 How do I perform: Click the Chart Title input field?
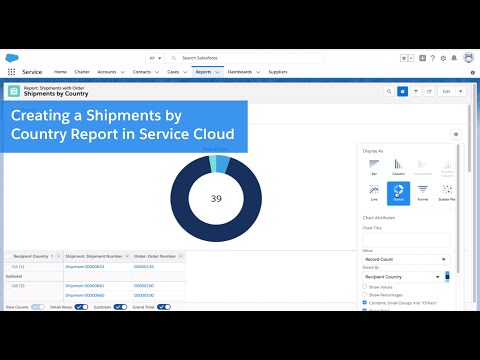click(406, 240)
